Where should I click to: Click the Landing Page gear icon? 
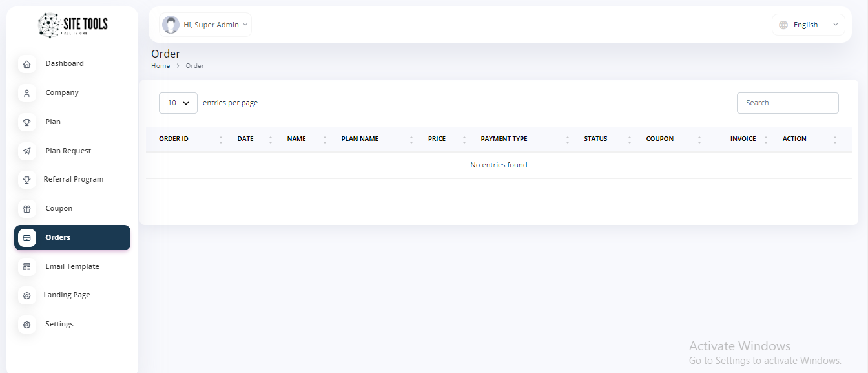[26, 295]
